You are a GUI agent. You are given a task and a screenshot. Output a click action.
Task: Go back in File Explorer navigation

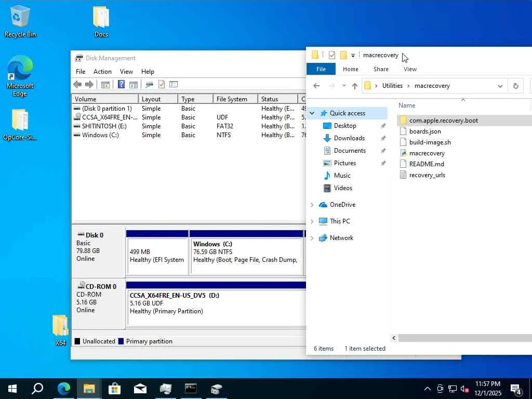[316, 86]
